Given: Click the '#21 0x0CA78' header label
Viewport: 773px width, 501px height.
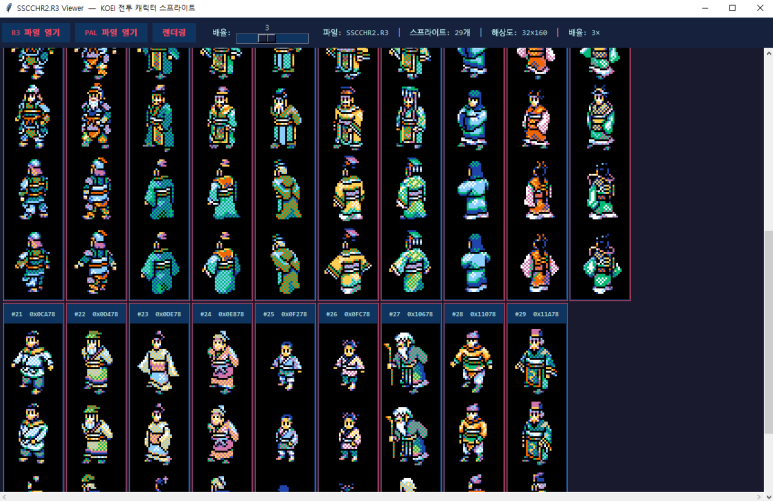Looking at the screenshot, I should pyautogui.click(x=34, y=314).
